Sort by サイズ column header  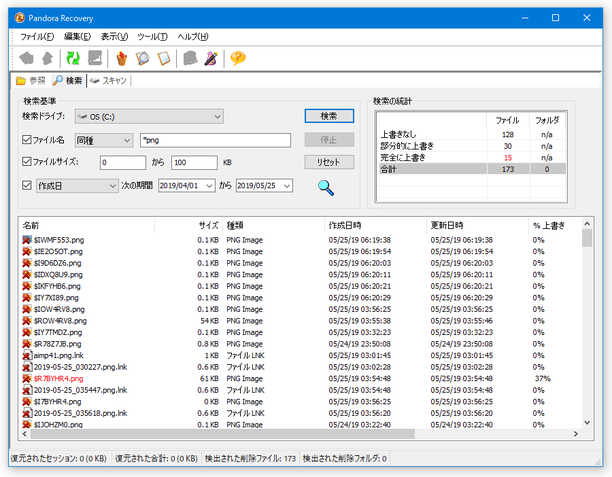point(189,225)
